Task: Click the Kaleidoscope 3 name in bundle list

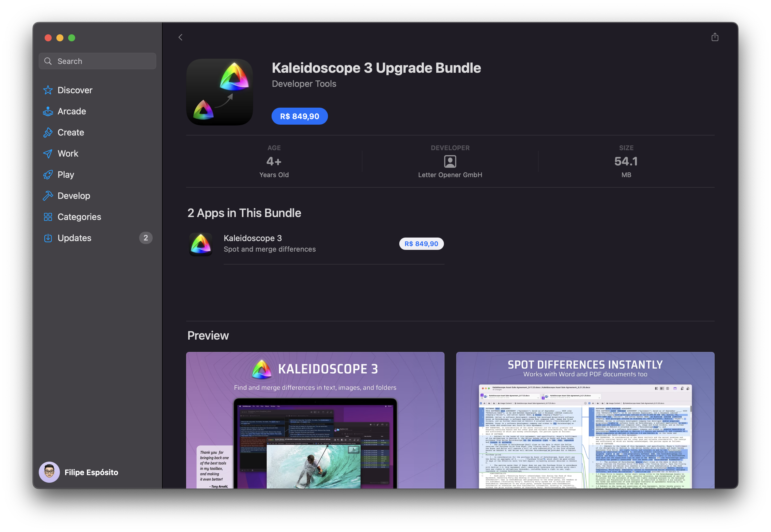Action: point(252,238)
